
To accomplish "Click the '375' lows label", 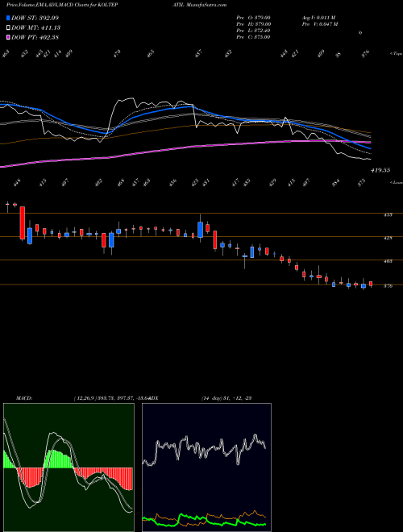I will tap(361, 181).
